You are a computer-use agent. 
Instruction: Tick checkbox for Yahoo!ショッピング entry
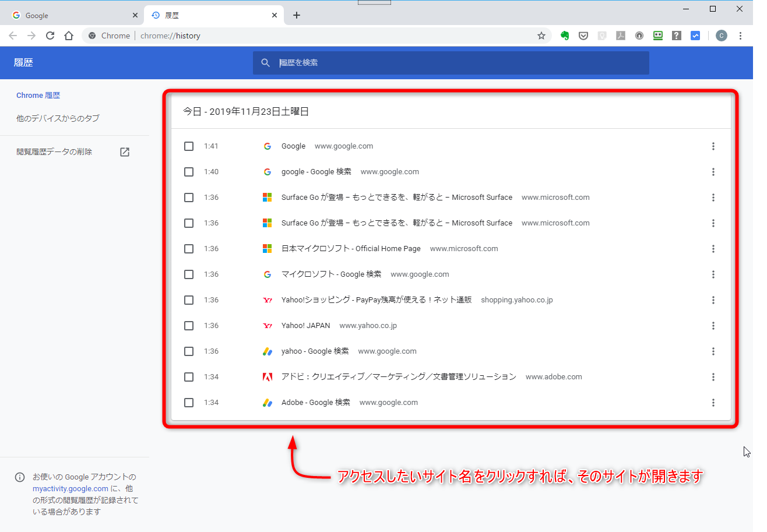tap(189, 300)
